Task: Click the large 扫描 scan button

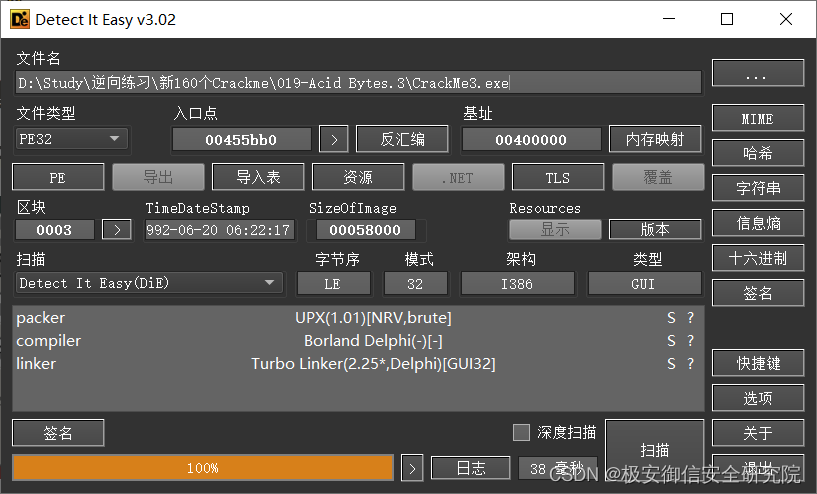Action: coord(654,449)
